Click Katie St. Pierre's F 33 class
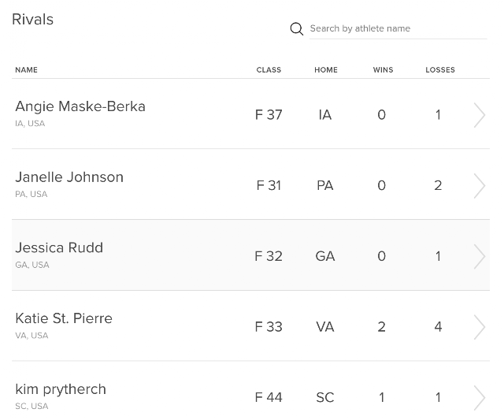Screen dimensions: 504x420 click(269, 327)
